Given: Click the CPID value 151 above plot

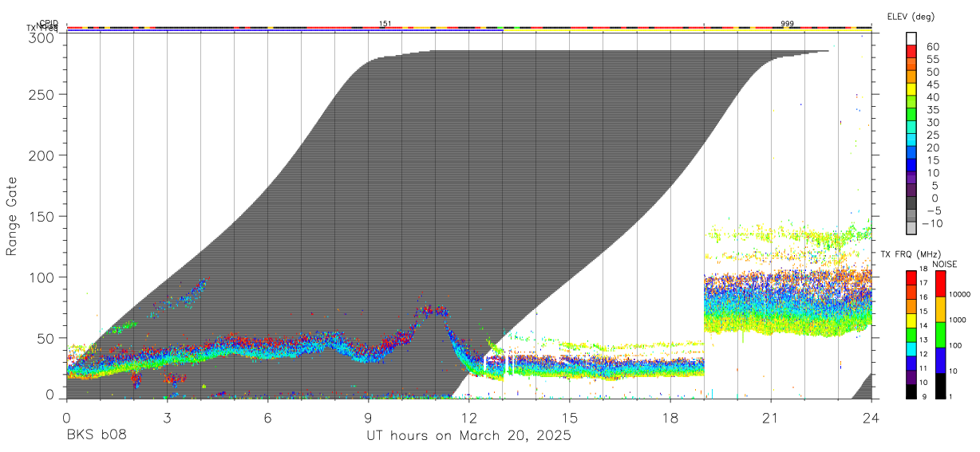Looking at the screenshot, I should [x=385, y=24].
